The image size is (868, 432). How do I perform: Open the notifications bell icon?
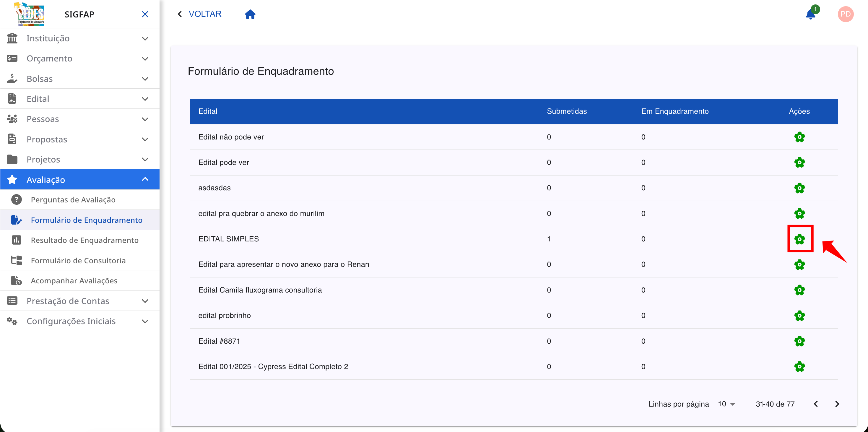click(x=811, y=14)
